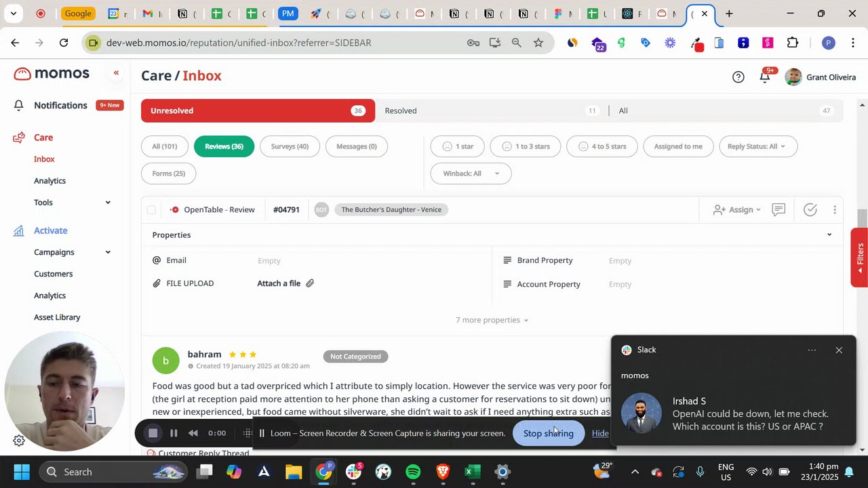Open the Windows Start menu
Viewport: 868px width, 488px height.
pos(22,472)
